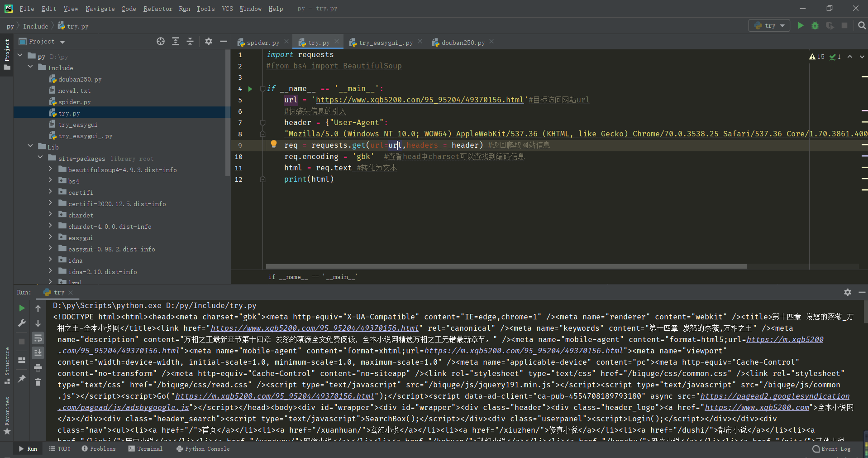Run the try configuration with green play button

(x=801, y=26)
